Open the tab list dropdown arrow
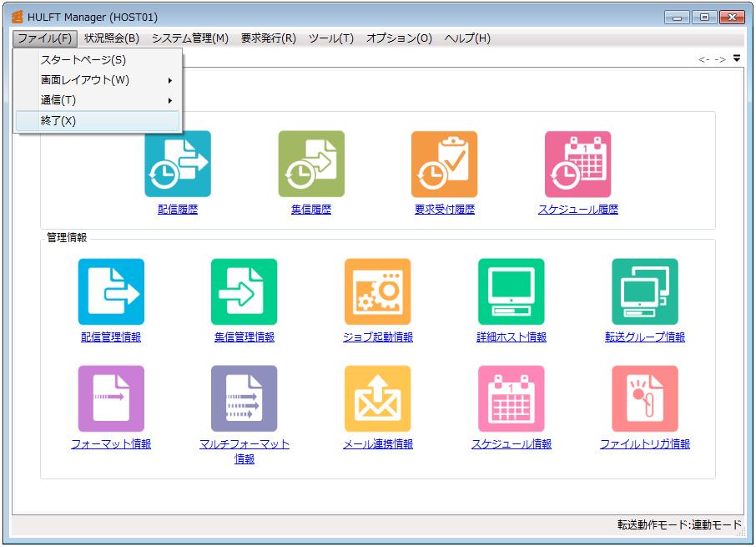The height and width of the screenshot is (547, 756). coord(737,58)
